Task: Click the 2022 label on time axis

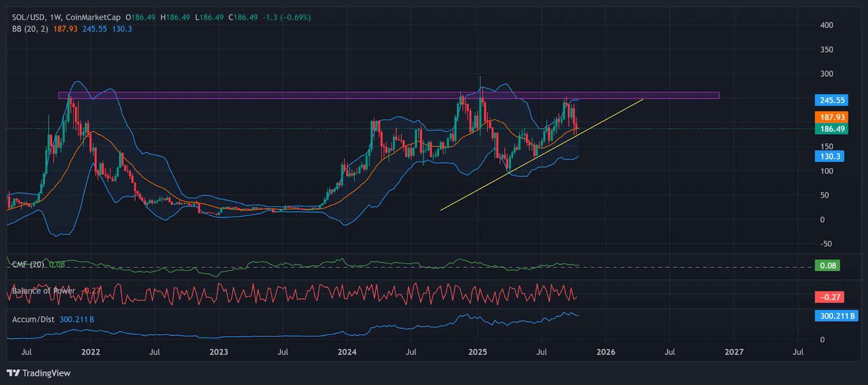Action: pos(91,352)
